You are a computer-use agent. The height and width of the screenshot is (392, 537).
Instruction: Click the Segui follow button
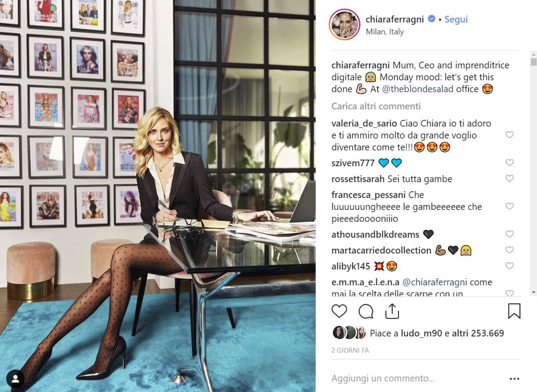456,19
